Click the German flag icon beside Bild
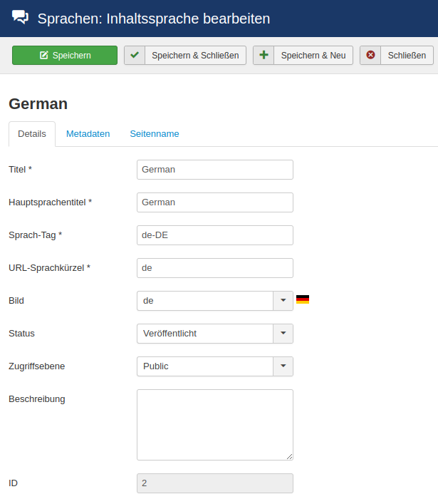The width and height of the screenshot is (438, 504). pyautogui.click(x=303, y=299)
